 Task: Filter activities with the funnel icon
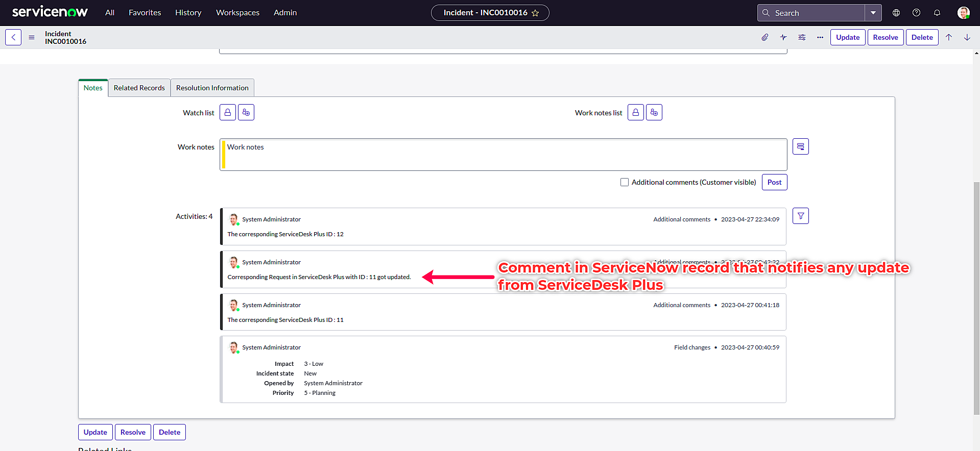pos(800,216)
